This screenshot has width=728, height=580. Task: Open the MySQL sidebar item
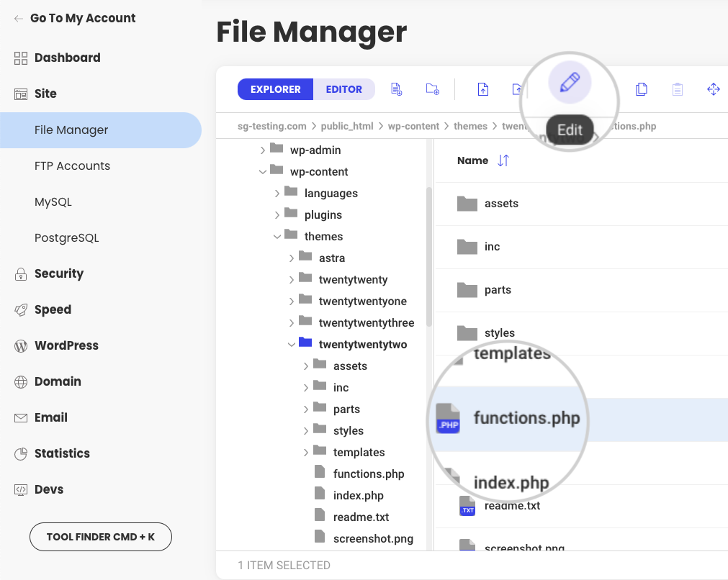click(53, 201)
